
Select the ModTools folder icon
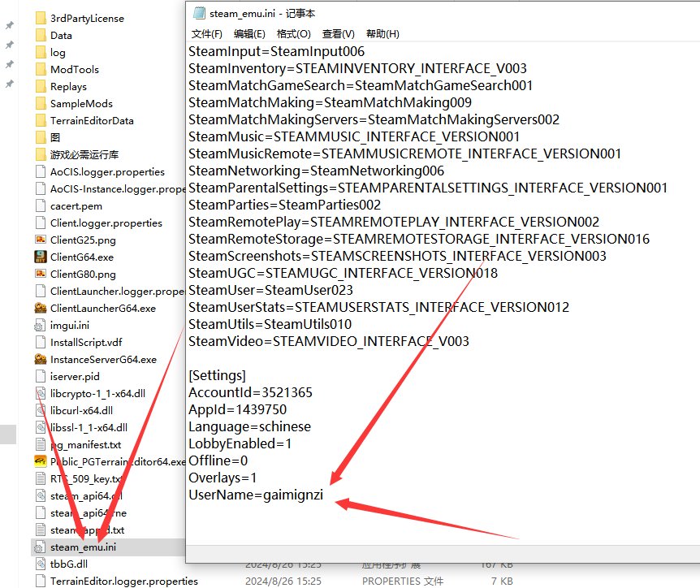tap(41, 69)
